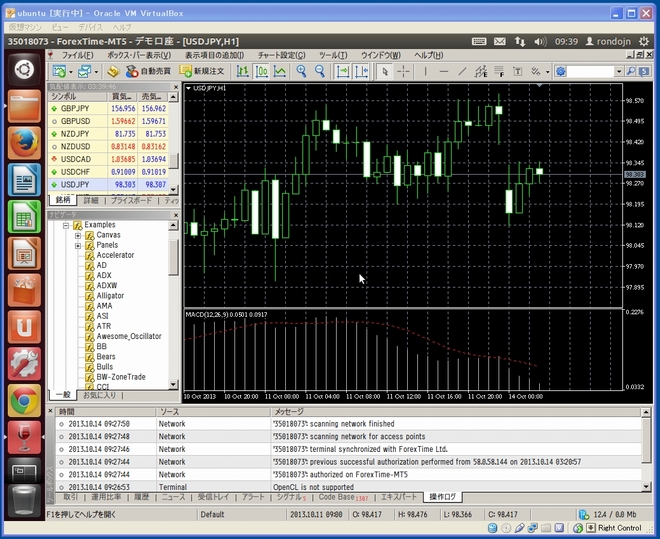The image size is (660, 539).
Task: Collapse the Examples folder in navigator
Action: click(x=66, y=226)
